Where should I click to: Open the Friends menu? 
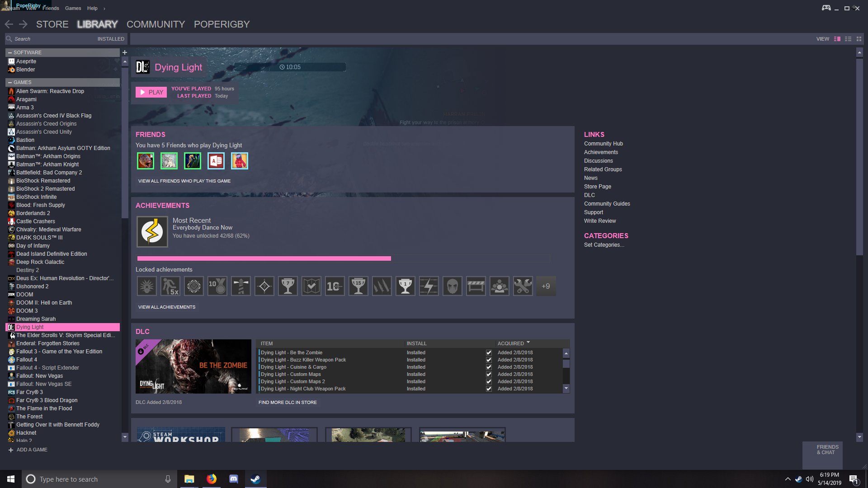[x=50, y=8]
